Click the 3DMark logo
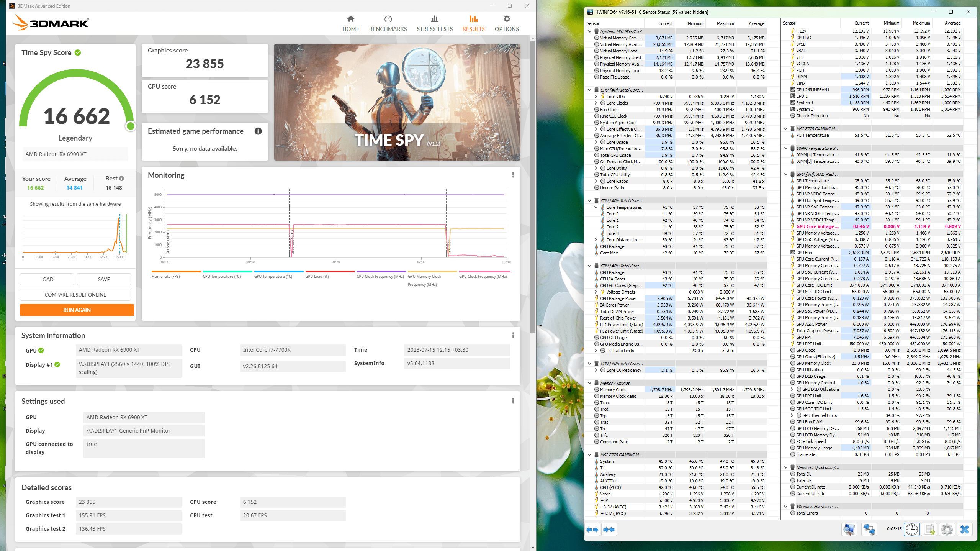This screenshot has height=551, width=980. pos(51,23)
